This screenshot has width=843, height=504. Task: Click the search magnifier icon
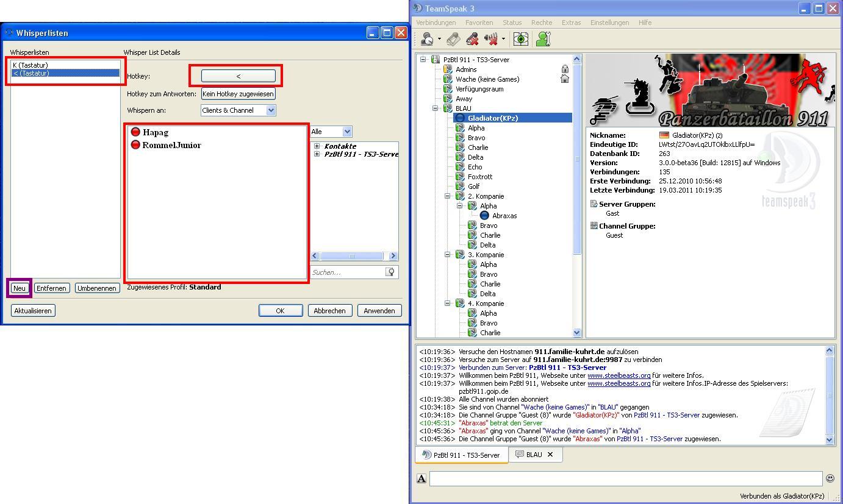[x=390, y=272]
